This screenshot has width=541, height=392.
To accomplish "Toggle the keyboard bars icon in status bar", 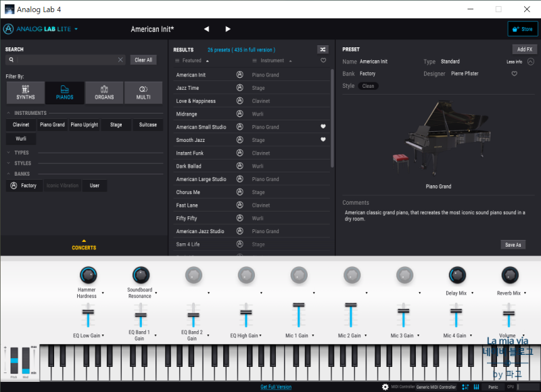I will coord(477,387).
